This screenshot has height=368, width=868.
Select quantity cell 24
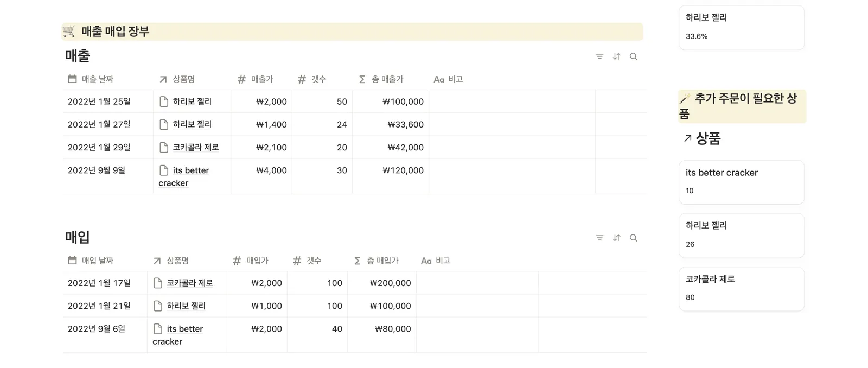pos(322,124)
